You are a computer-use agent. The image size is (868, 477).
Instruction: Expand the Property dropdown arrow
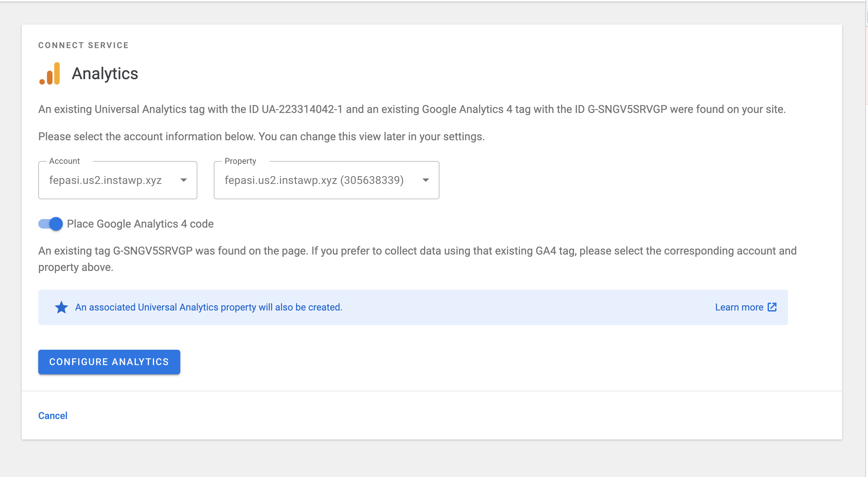(x=425, y=180)
